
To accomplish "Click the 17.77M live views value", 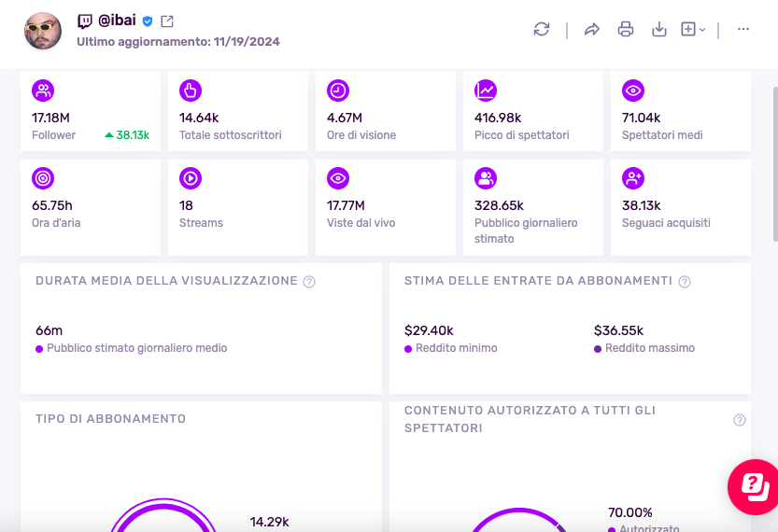I will tap(346, 205).
